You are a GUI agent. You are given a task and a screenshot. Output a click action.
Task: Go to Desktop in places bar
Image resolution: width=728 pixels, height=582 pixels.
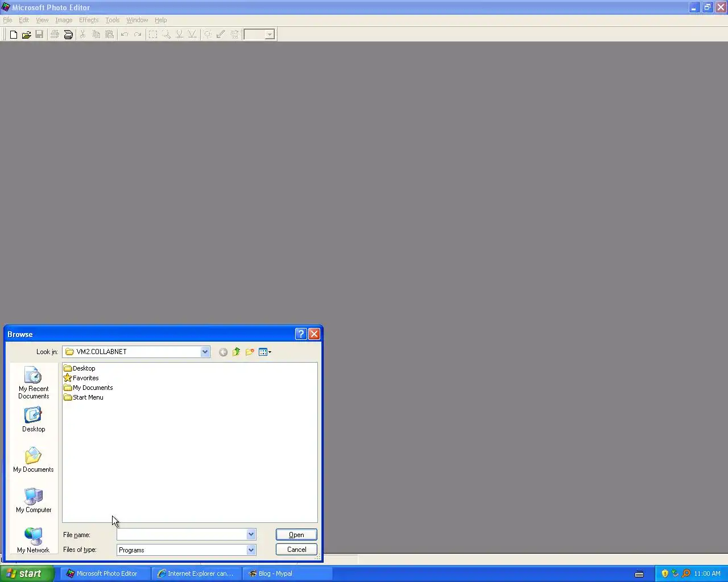click(x=34, y=420)
